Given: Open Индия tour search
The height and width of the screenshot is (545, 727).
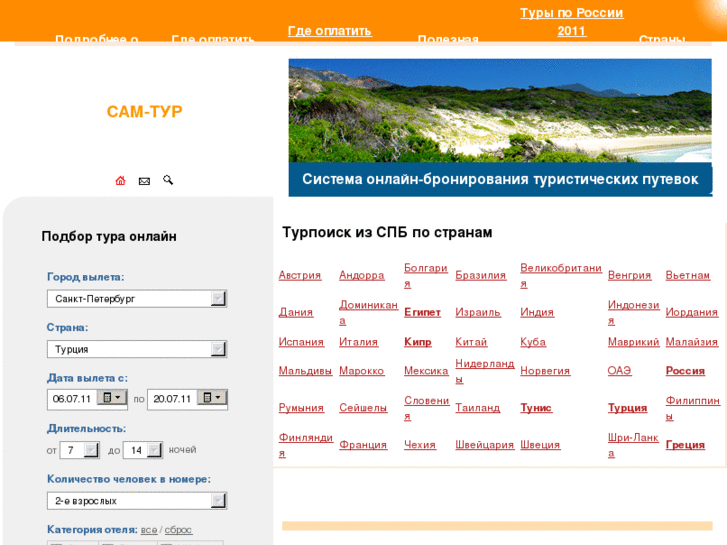Looking at the screenshot, I should click(x=537, y=312).
